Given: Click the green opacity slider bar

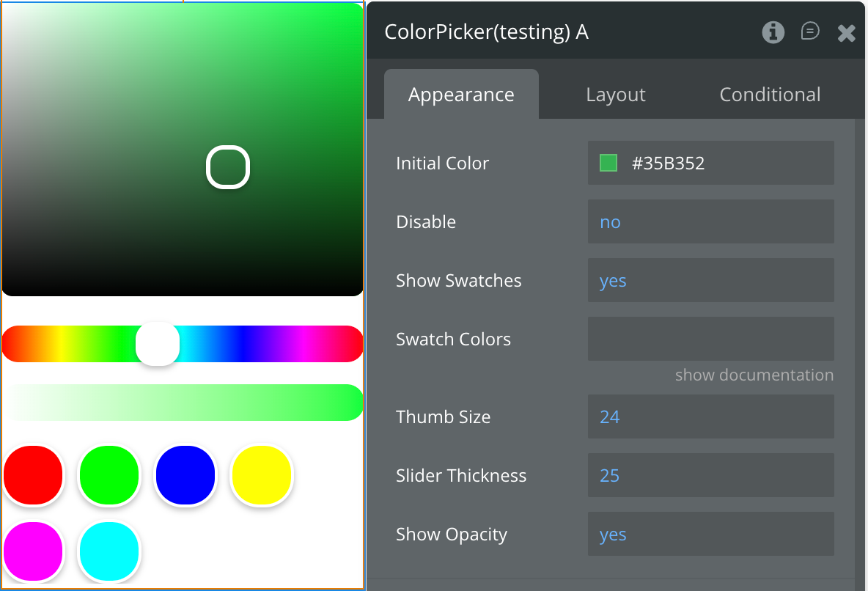Looking at the screenshot, I should 183,403.
